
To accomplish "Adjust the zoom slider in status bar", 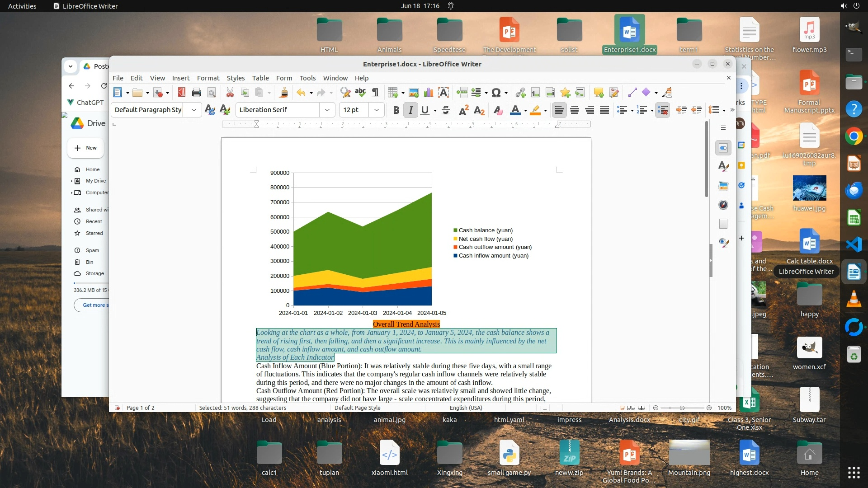I will tap(682, 408).
